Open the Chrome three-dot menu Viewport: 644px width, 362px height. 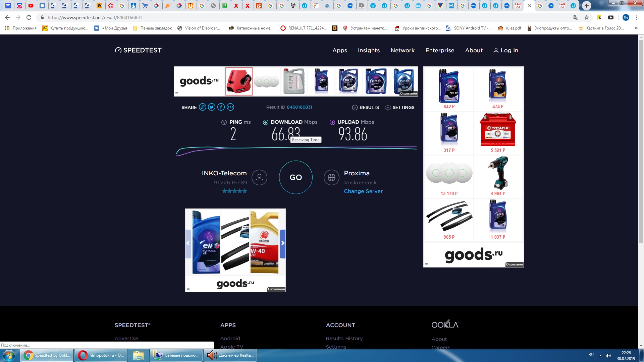point(637,17)
